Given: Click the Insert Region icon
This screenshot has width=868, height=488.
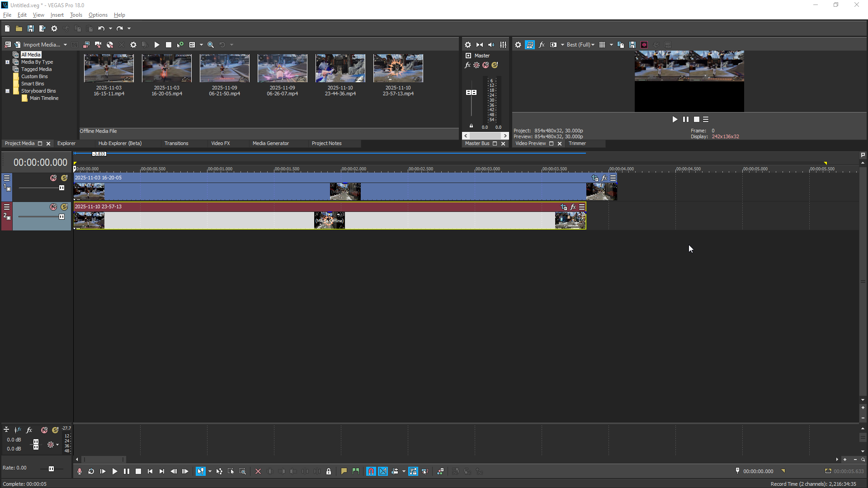Looking at the screenshot, I should click(356, 471).
